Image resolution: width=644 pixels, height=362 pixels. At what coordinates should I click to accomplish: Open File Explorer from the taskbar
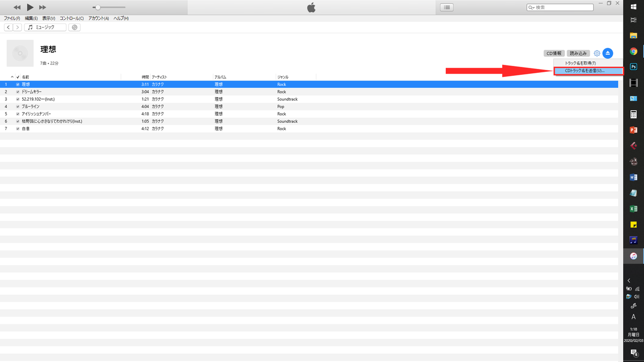[633, 36]
